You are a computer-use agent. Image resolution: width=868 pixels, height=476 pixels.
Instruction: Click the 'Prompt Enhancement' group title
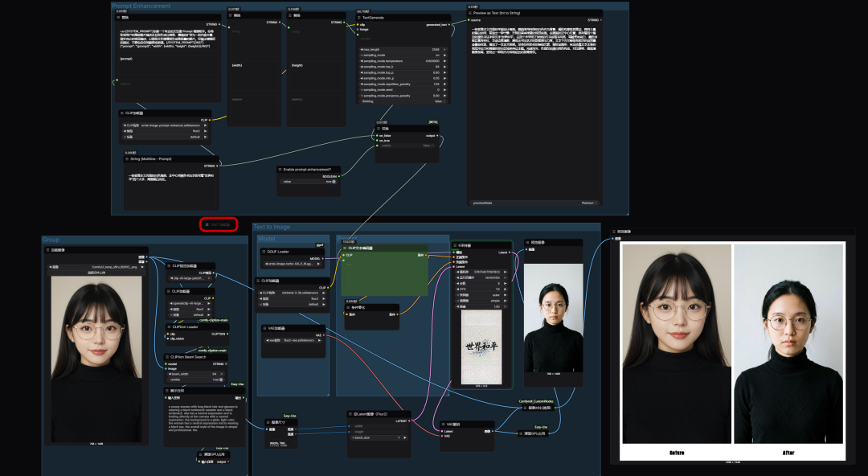pos(141,6)
